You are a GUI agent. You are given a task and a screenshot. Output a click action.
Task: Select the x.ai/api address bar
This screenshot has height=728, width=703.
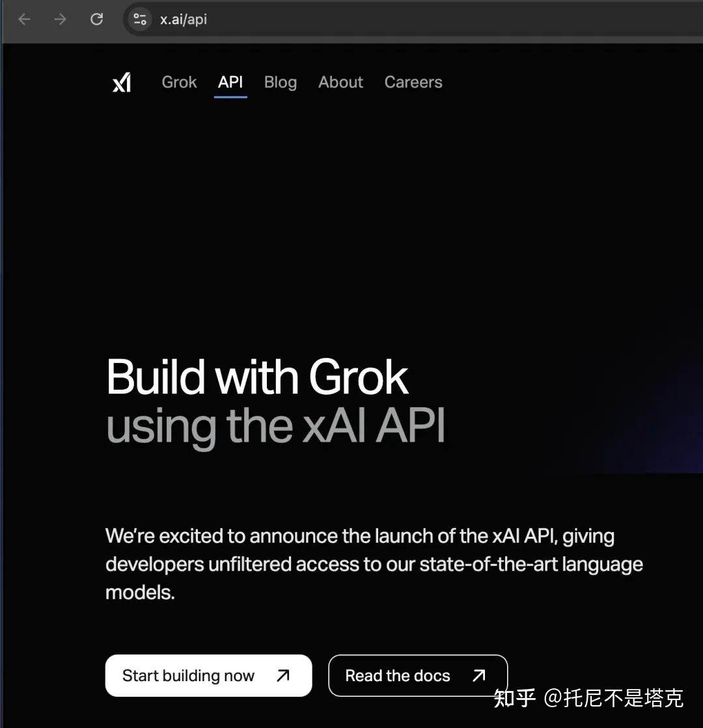tap(183, 19)
